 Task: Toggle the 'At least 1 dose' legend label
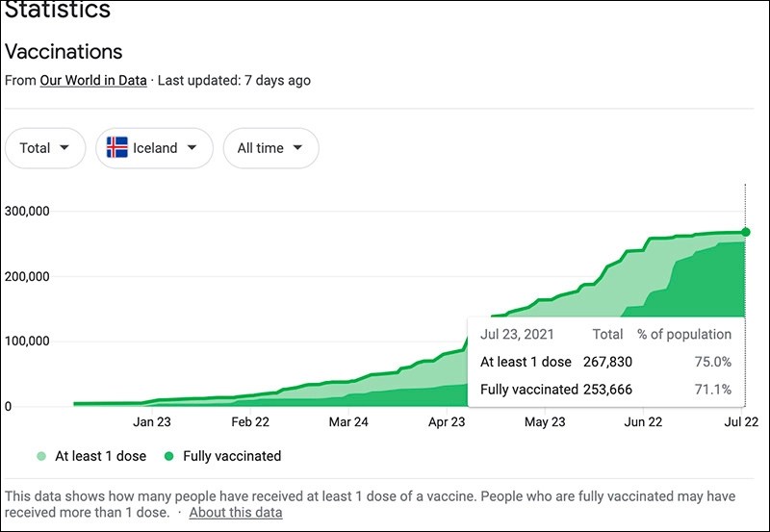pyautogui.click(x=99, y=456)
